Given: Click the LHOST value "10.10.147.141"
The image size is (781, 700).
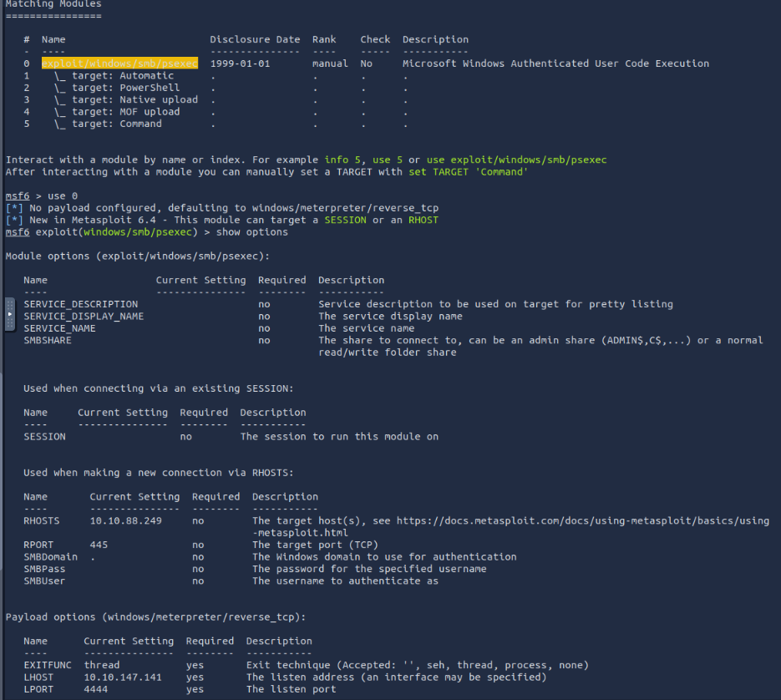Looking at the screenshot, I should coord(123,677).
